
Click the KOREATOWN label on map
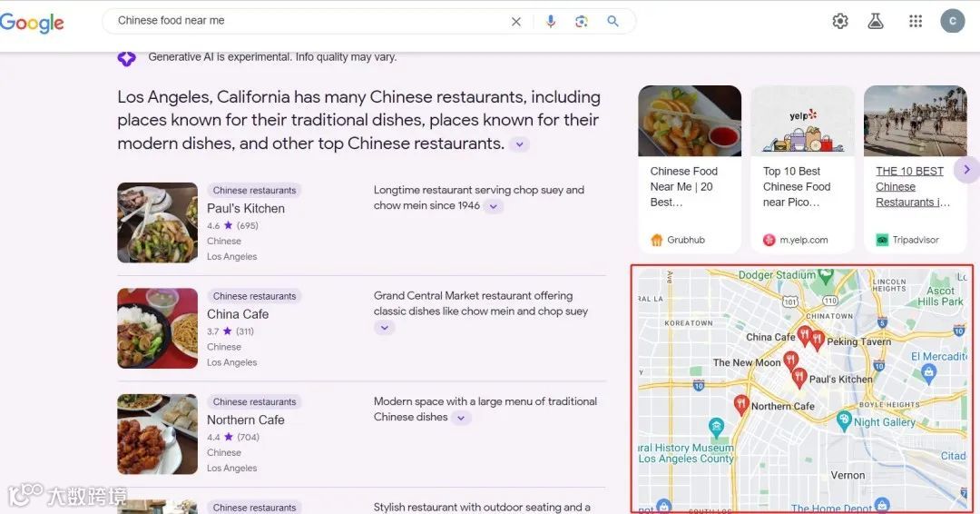(688, 323)
